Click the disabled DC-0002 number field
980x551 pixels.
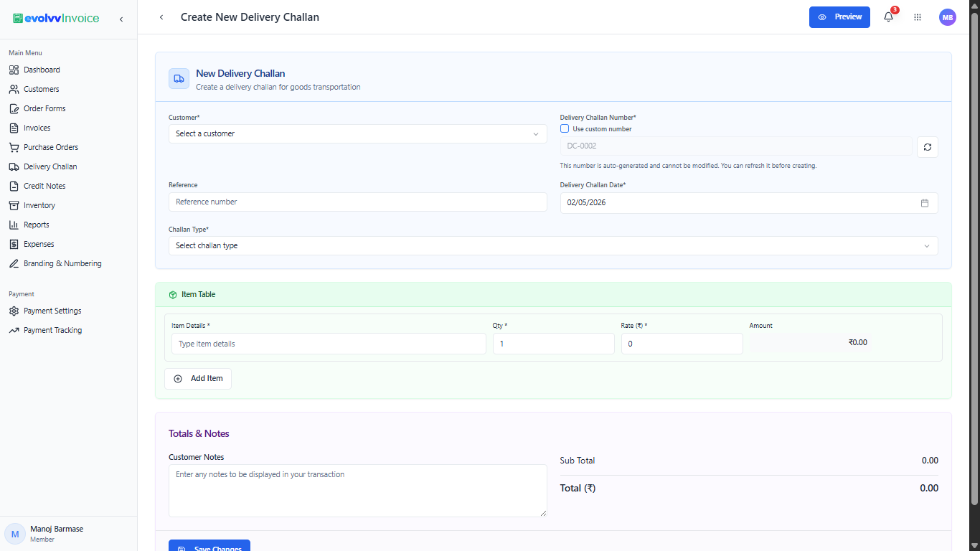(736, 146)
